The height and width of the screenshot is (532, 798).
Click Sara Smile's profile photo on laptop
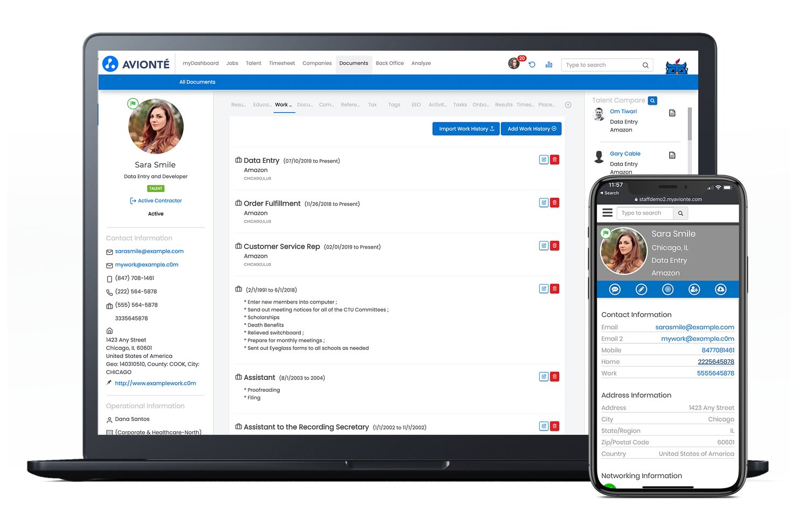(156, 126)
